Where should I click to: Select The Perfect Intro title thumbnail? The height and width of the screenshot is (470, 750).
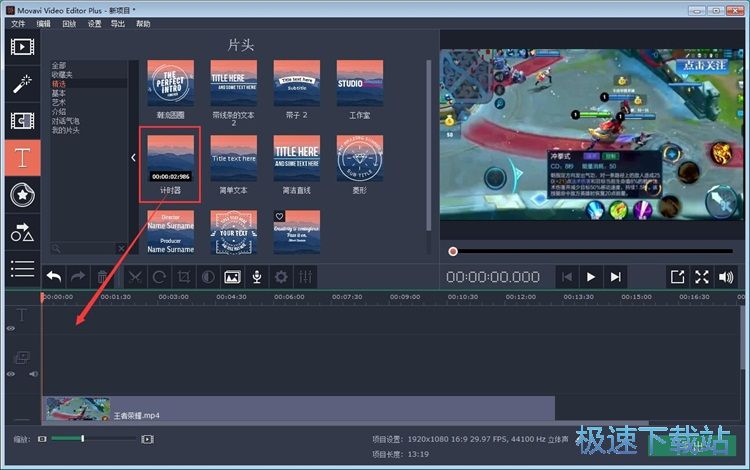pos(171,83)
